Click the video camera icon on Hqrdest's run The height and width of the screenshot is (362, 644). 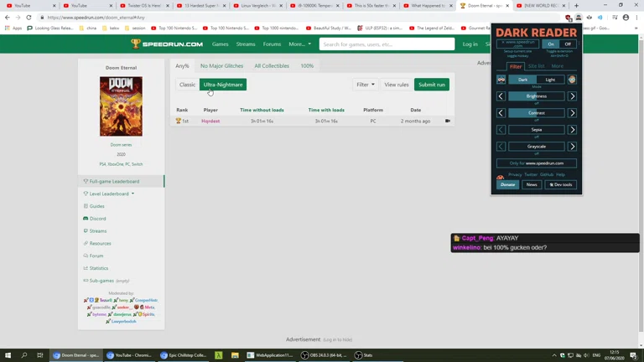447,122
